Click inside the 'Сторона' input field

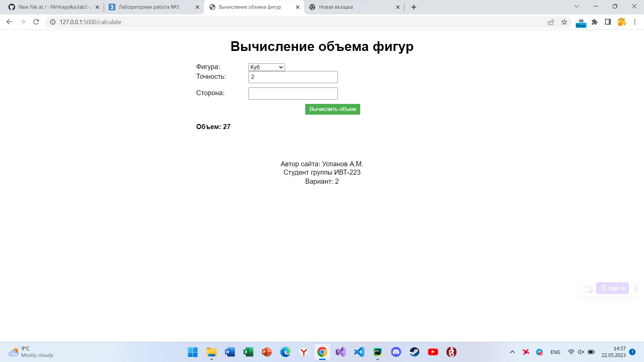point(292,93)
